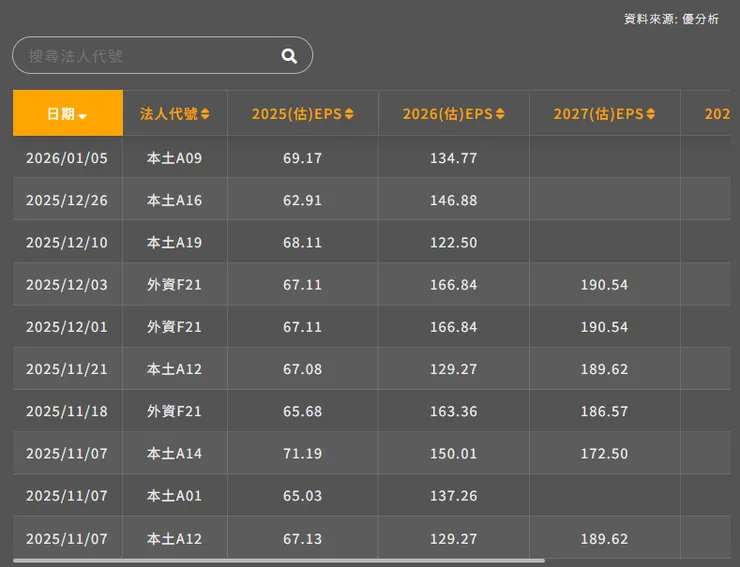Click the magnifying glass search icon
This screenshot has height=567, width=740.
(x=289, y=56)
